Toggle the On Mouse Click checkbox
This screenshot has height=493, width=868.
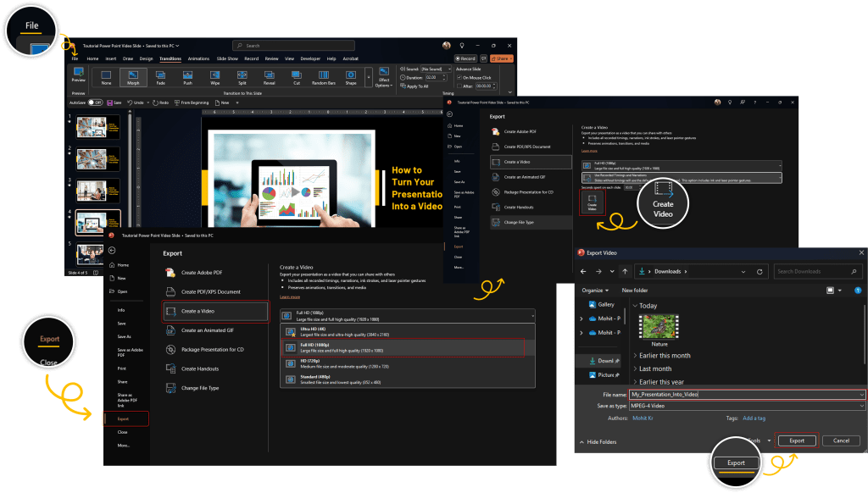(459, 77)
